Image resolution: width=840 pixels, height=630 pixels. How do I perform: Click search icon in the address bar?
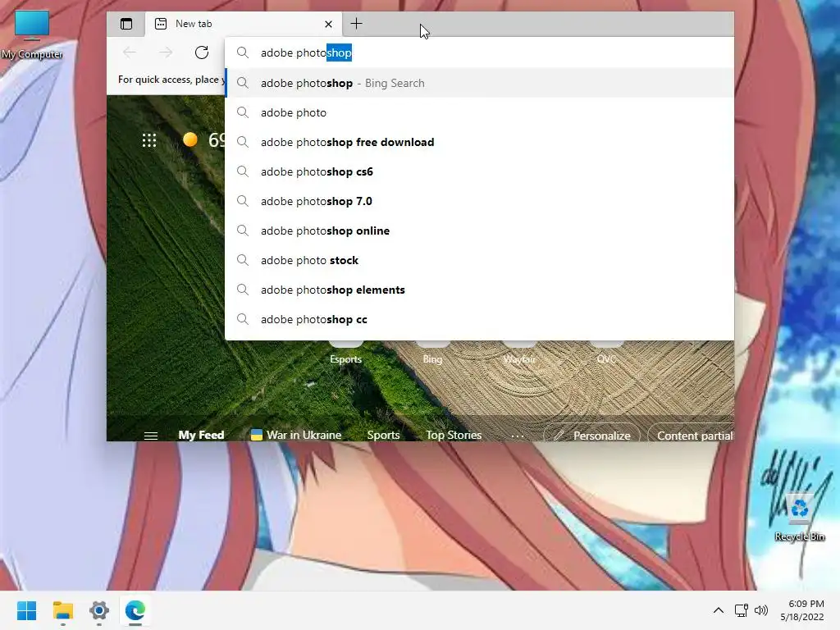pos(243,52)
